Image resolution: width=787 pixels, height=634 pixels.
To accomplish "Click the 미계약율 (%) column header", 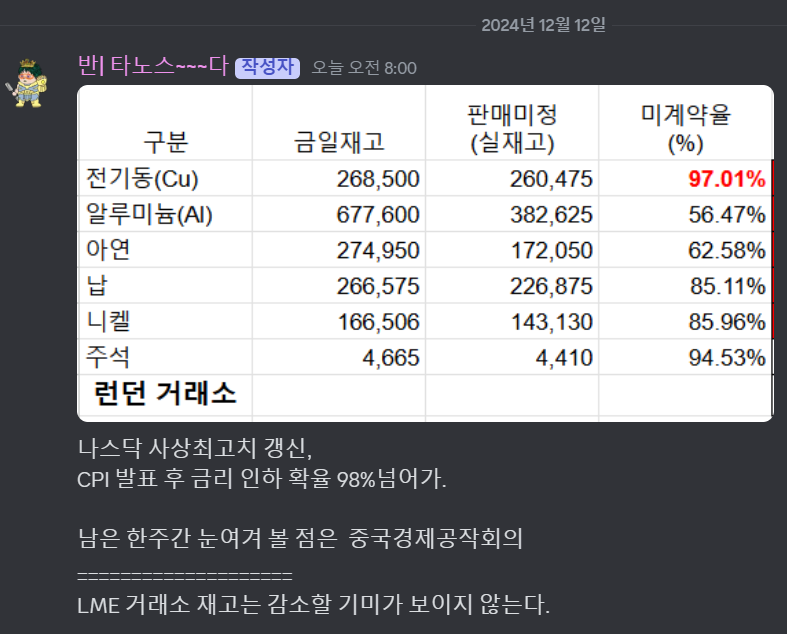I will [x=686, y=129].
